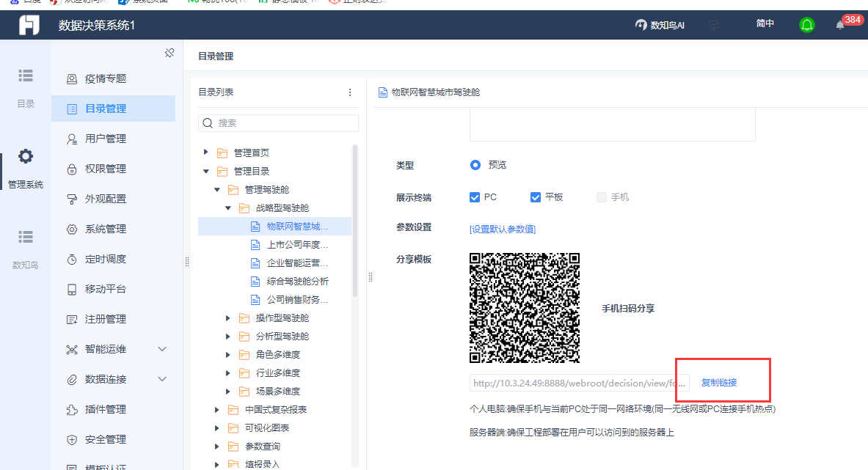Select the 管理首页 folder row
868x470 pixels.
274,153
